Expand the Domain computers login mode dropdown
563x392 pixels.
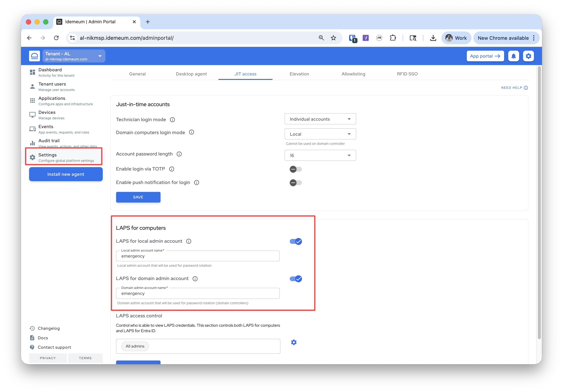click(x=320, y=134)
